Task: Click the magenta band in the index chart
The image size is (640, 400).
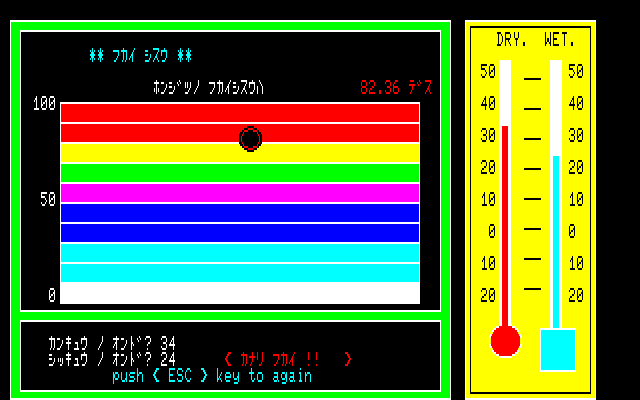Action: (240, 193)
